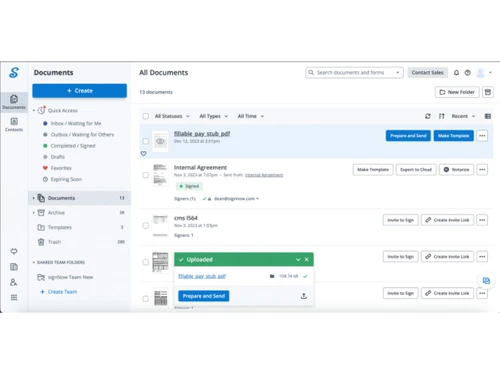The height and width of the screenshot is (375, 500).
Task: Open All Statuses filter dropdown
Action: (x=172, y=116)
